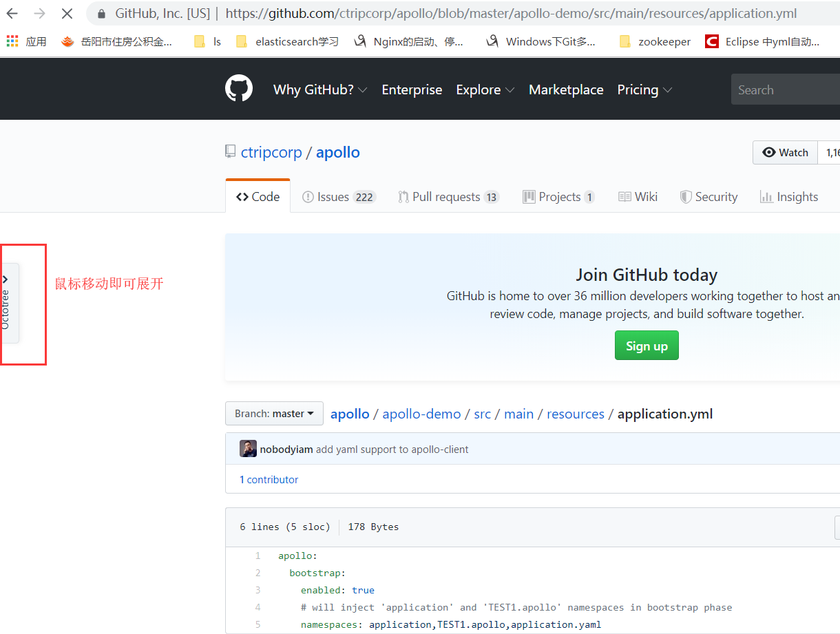840x634 pixels.
Task: Click the green Sign up button
Action: point(647,346)
